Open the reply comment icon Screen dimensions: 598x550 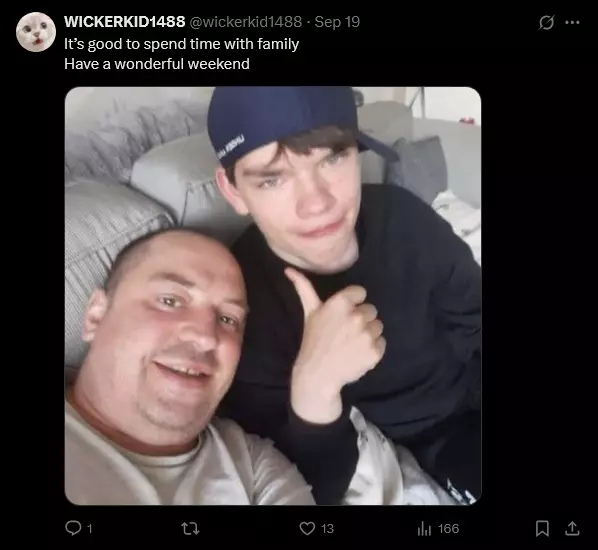coord(73,528)
